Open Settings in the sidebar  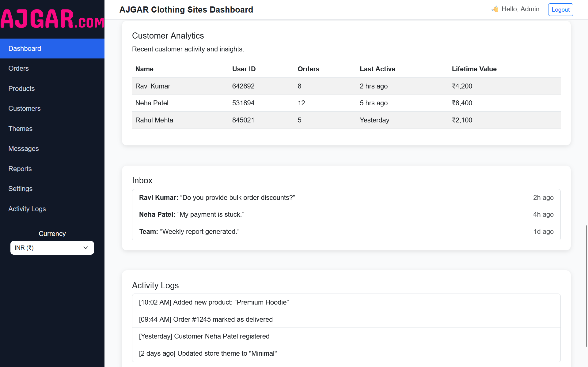pyautogui.click(x=21, y=189)
